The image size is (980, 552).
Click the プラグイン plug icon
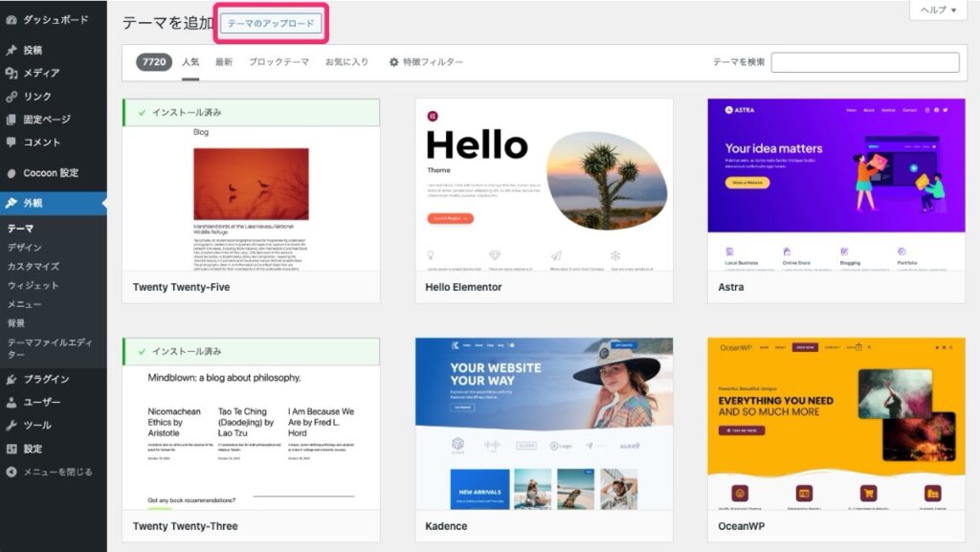coord(11,379)
